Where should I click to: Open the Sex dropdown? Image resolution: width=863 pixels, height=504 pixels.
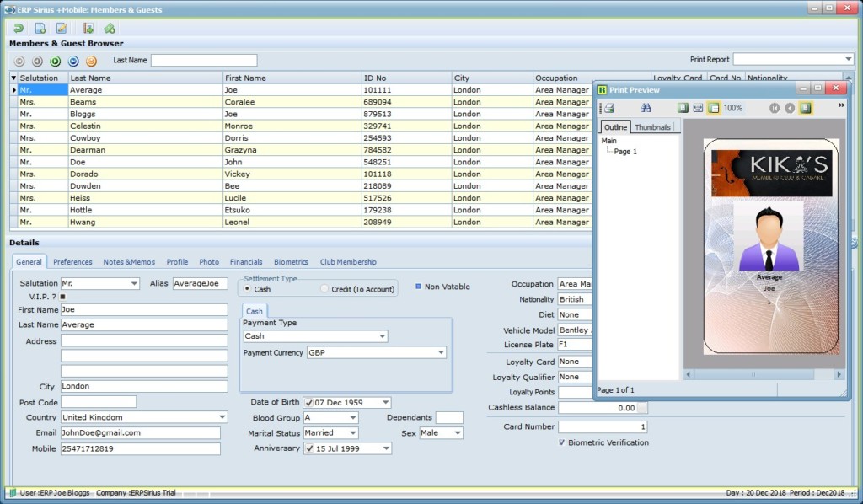458,433
